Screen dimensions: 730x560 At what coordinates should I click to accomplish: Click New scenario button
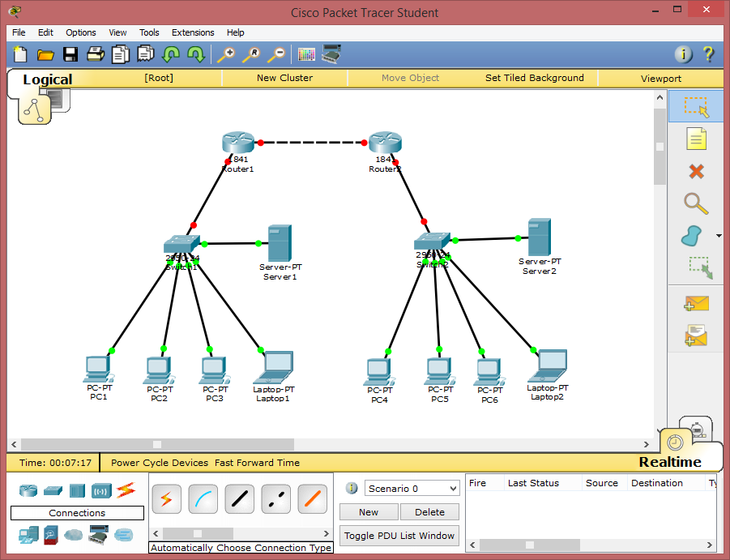coord(369,512)
